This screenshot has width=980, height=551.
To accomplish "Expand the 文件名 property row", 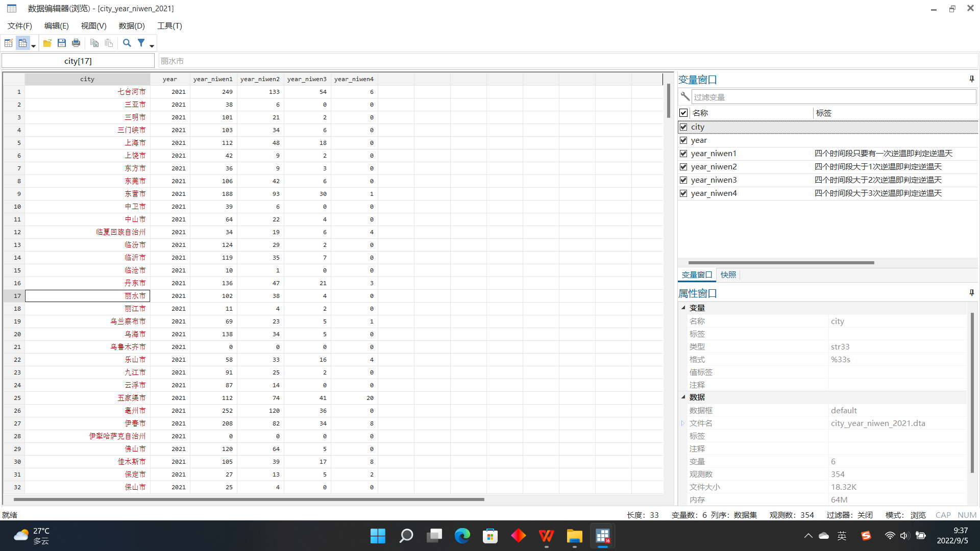I will coord(683,423).
